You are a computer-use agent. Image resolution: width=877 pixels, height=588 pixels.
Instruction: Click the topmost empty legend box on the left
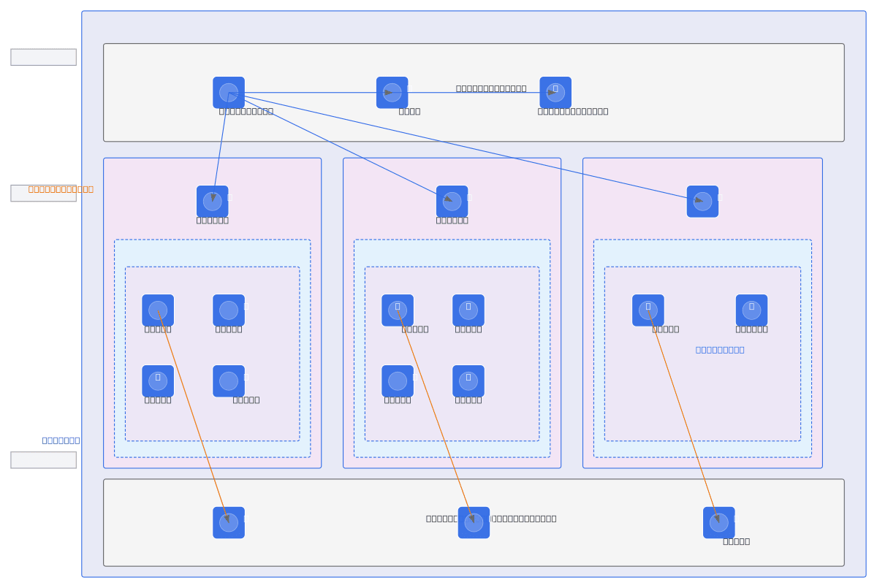(x=43, y=57)
